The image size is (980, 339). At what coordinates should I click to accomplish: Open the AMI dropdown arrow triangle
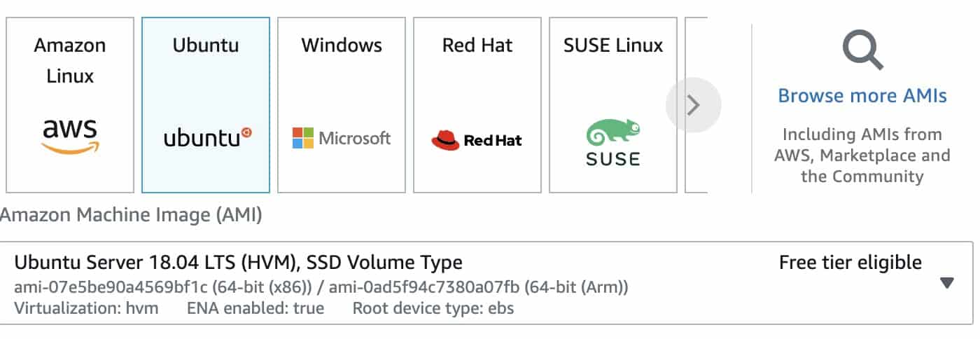pyautogui.click(x=947, y=283)
